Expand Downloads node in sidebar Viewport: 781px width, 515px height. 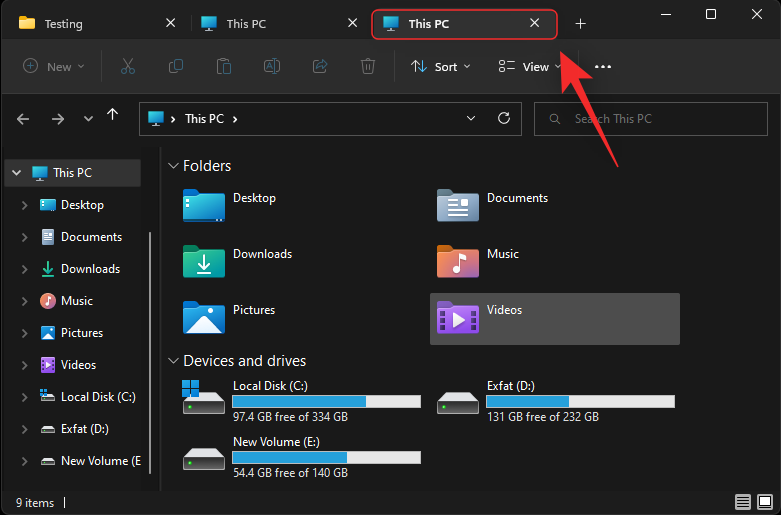pos(24,269)
